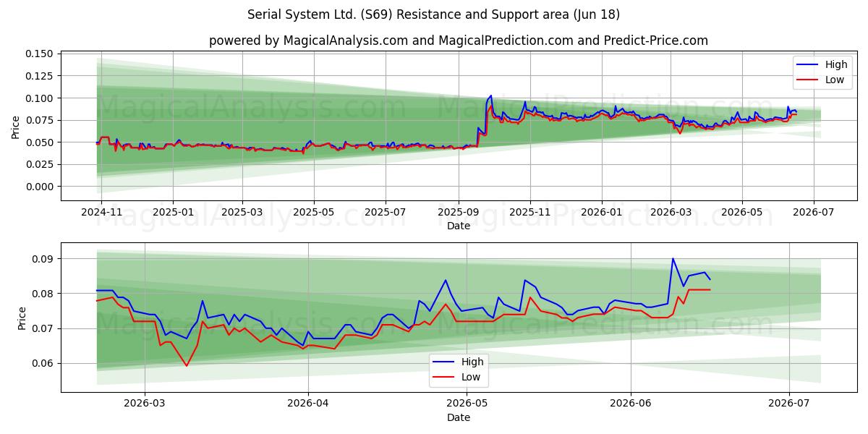Click the '2025-05' x-axis label in top chart
868x434 pixels.
(313, 213)
